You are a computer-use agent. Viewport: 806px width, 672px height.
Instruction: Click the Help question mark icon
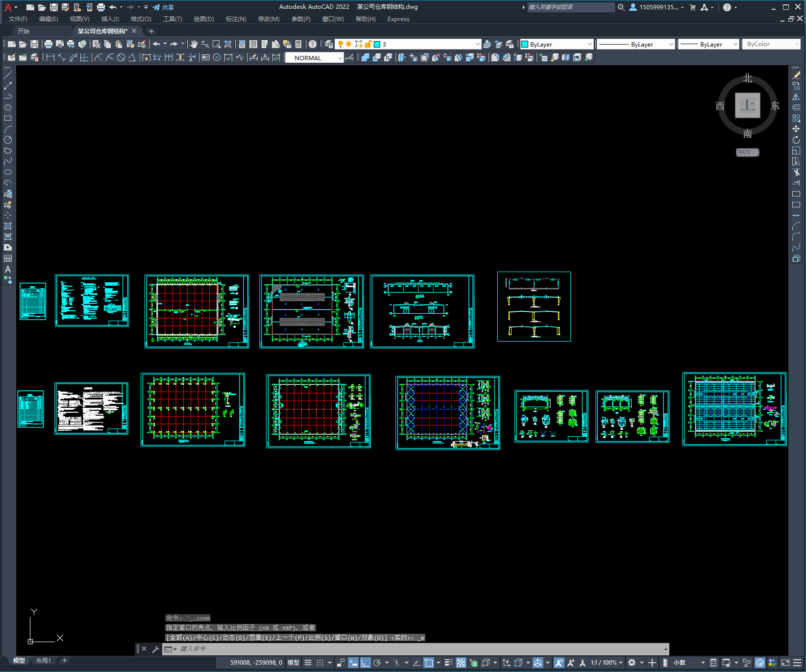[313, 44]
